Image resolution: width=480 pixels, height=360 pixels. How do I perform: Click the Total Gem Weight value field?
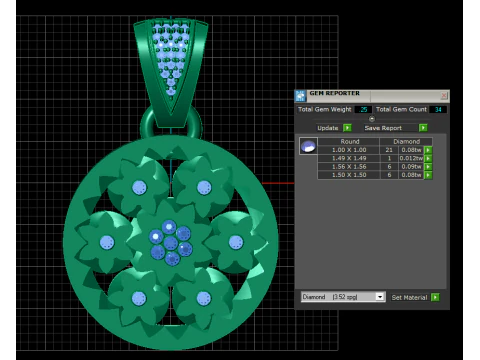[x=363, y=109]
